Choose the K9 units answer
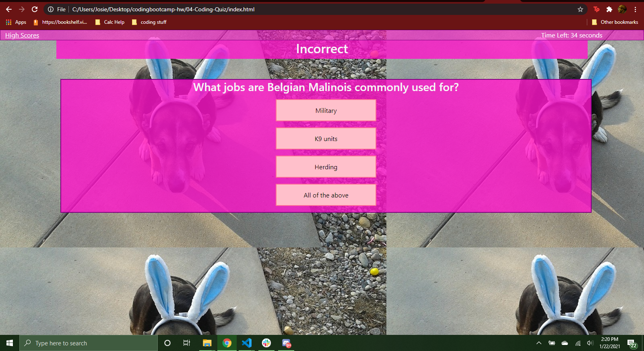 [326, 139]
